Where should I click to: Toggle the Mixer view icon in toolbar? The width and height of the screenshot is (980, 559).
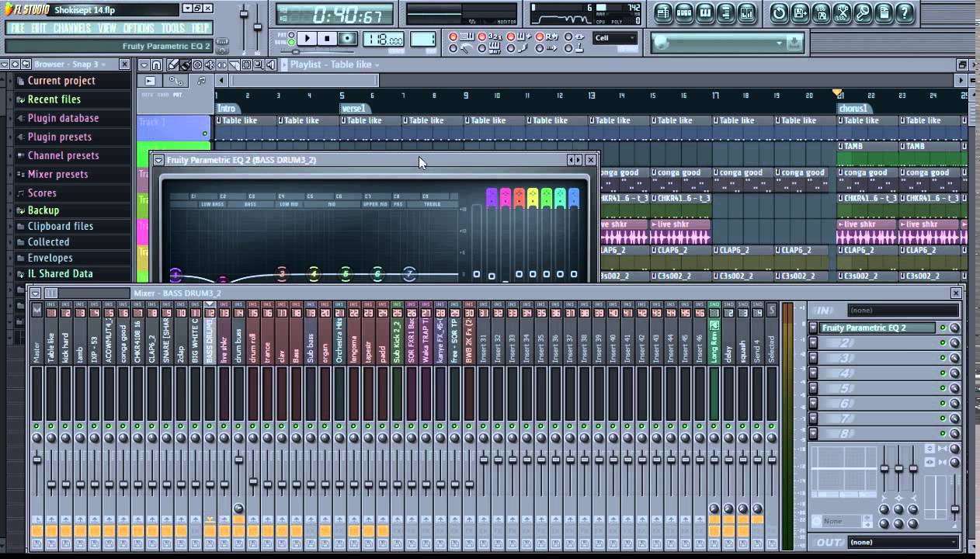746,12
